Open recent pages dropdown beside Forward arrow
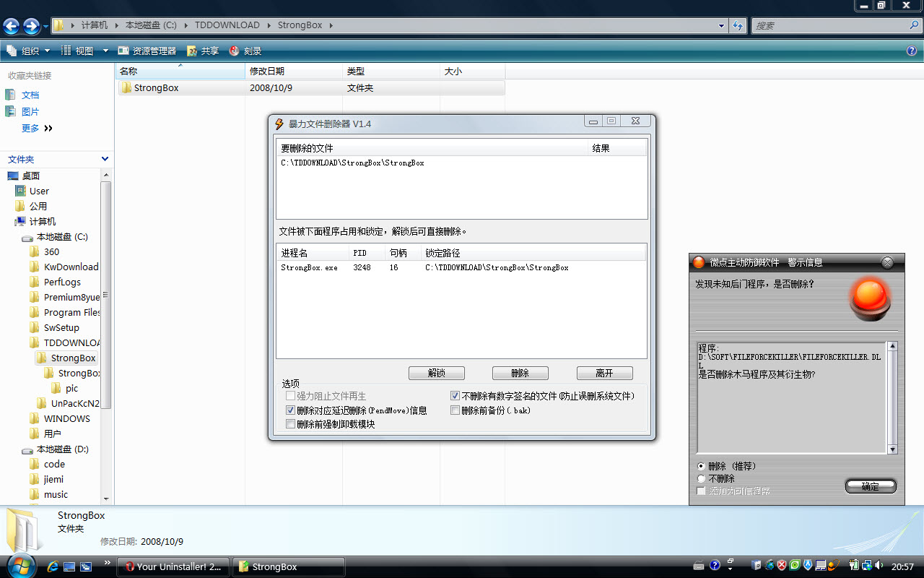The height and width of the screenshot is (578, 924). coord(46,27)
